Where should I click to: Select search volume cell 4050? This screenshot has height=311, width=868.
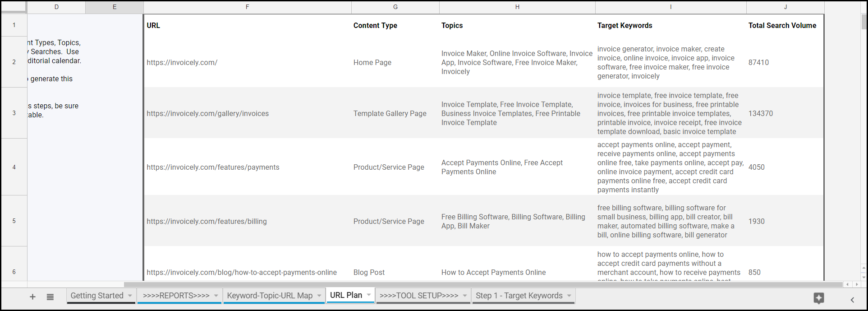click(x=785, y=167)
